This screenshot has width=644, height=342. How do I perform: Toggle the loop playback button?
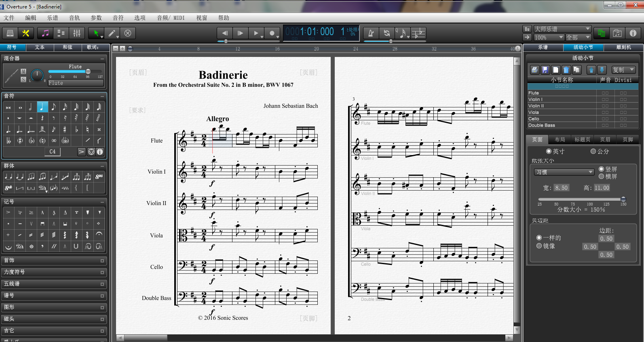387,33
